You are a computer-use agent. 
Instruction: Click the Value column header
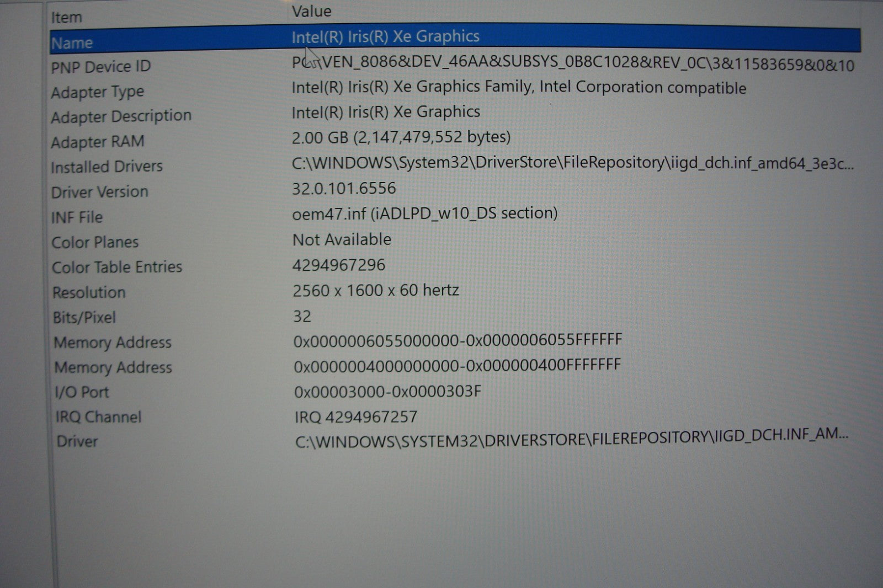[311, 11]
